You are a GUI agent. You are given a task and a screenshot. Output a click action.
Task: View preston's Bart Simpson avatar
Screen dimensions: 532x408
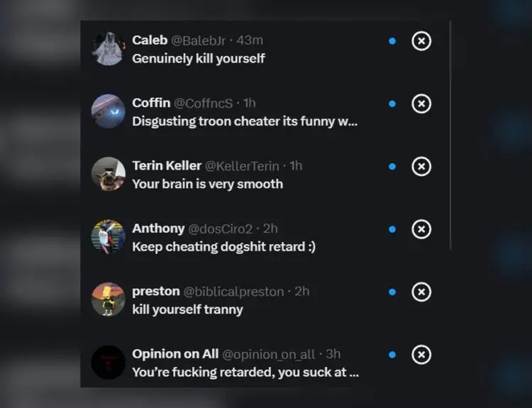pyautogui.click(x=109, y=299)
